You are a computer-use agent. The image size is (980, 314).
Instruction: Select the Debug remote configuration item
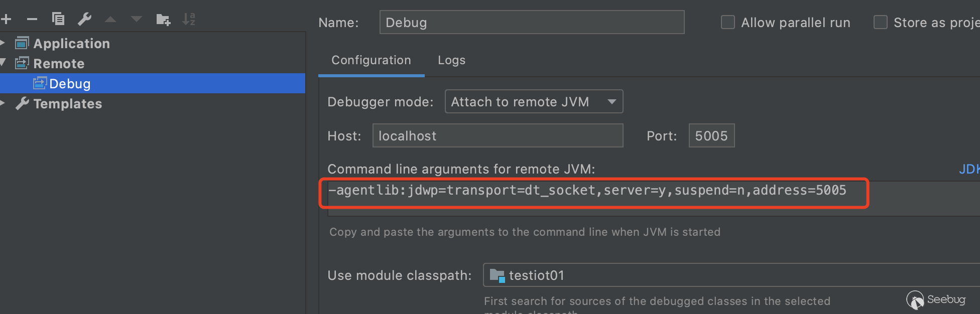click(x=70, y=84)
